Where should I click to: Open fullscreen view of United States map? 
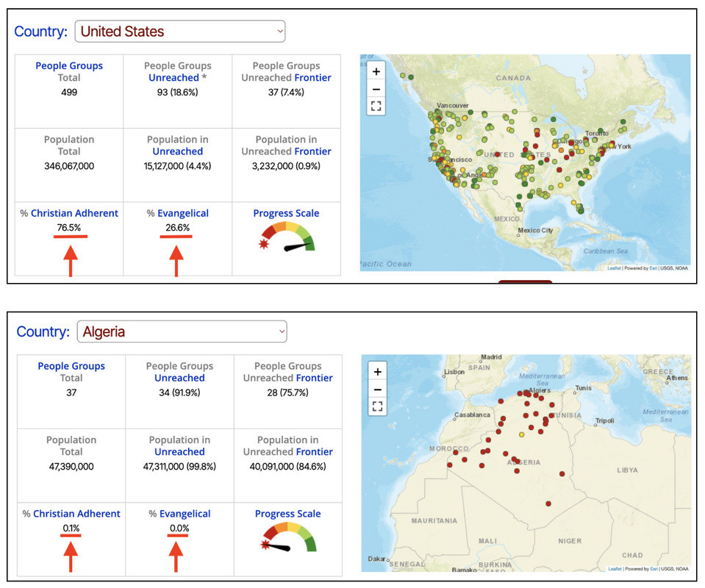[x=376, y=106]
